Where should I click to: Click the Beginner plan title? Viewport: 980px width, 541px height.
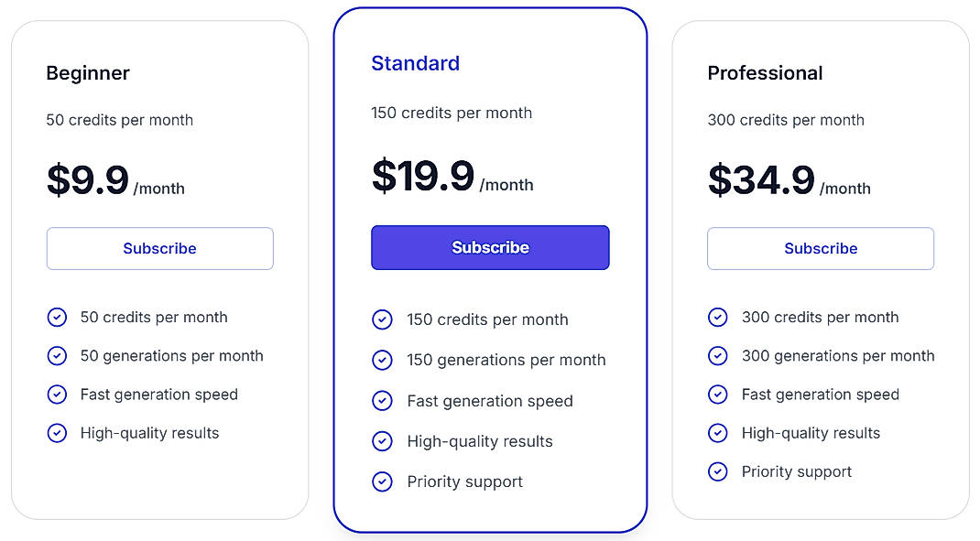click(88, 73)
